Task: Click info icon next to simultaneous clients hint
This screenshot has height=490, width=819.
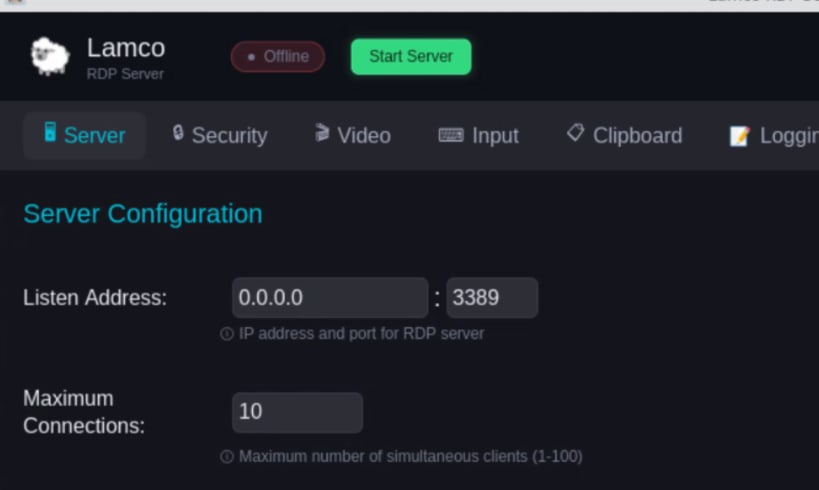Action: point(227,457)
